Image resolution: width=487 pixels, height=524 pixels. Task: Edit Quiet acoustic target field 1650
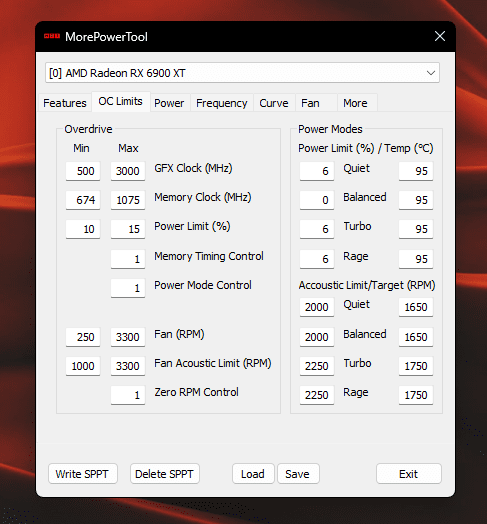pos(416,307)
